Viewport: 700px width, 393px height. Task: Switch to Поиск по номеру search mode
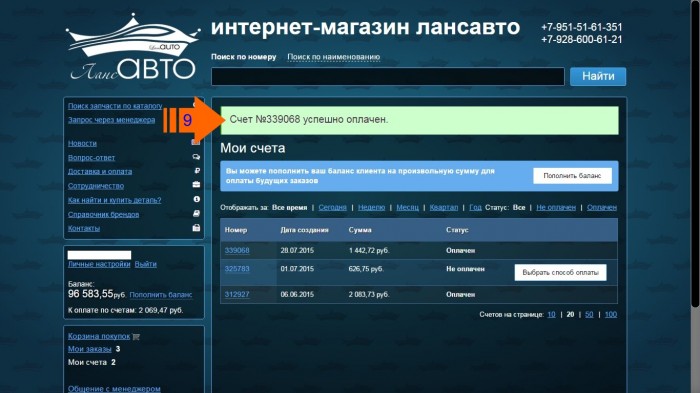coord(244,57)
